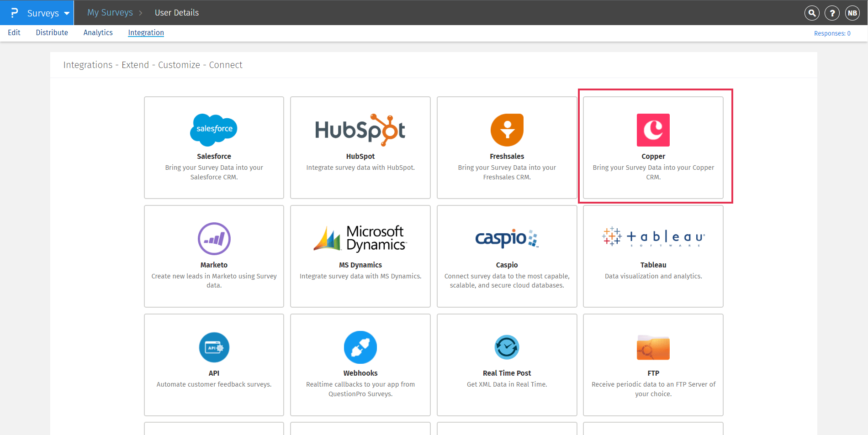Image resolution: width=868 pixels, height=435 pixels.
Task: Click the API integration icon
Action: 214,347
